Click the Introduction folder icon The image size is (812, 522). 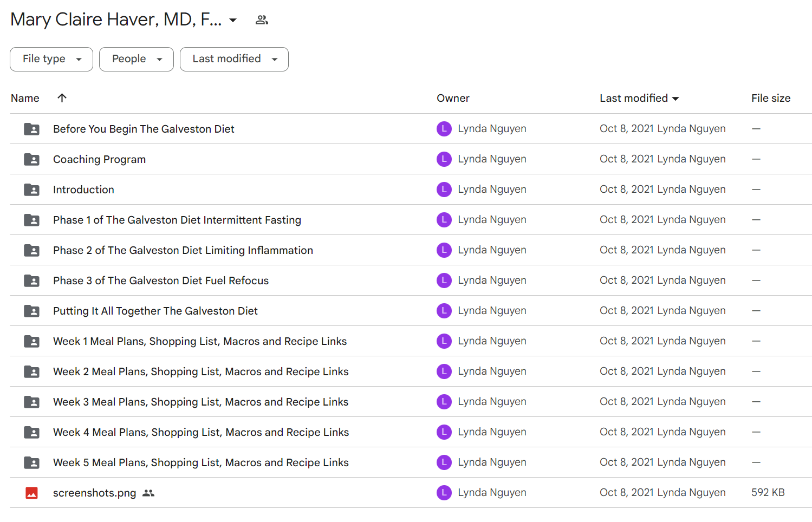coord(31,190)
